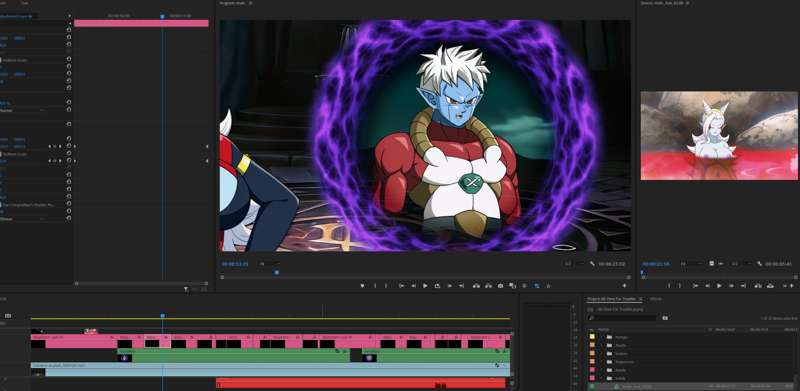Click the Source monitor video preview
Screen dimensions: 800x391
point(719,136)
